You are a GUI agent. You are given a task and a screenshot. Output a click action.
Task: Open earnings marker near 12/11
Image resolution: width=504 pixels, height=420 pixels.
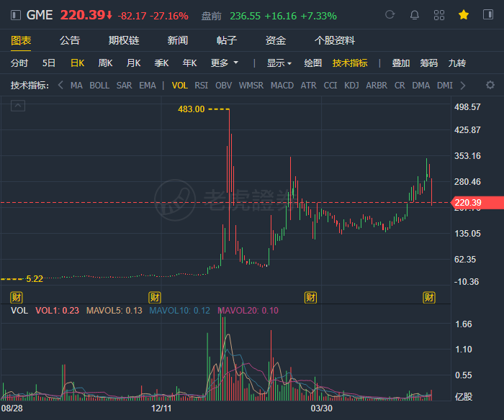[155, 298]
